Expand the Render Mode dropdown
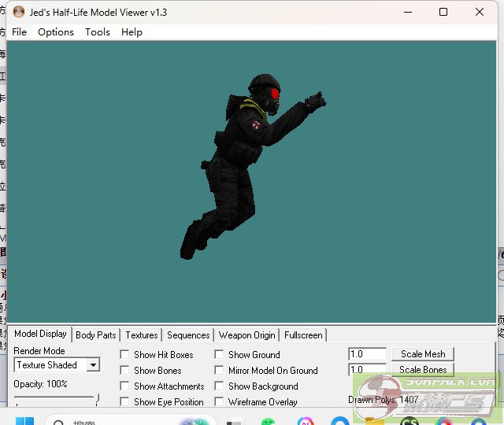 (x=93, y=365)
